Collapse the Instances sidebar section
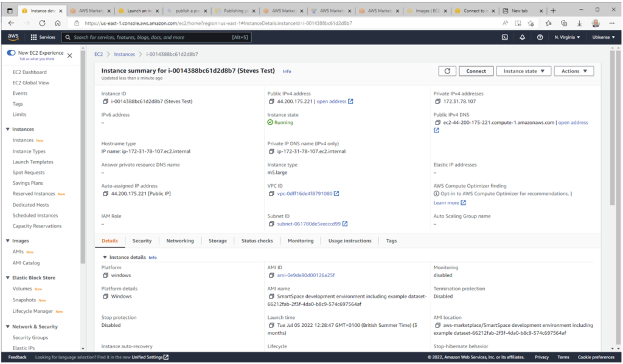623x364 pixels. point(7,129)
